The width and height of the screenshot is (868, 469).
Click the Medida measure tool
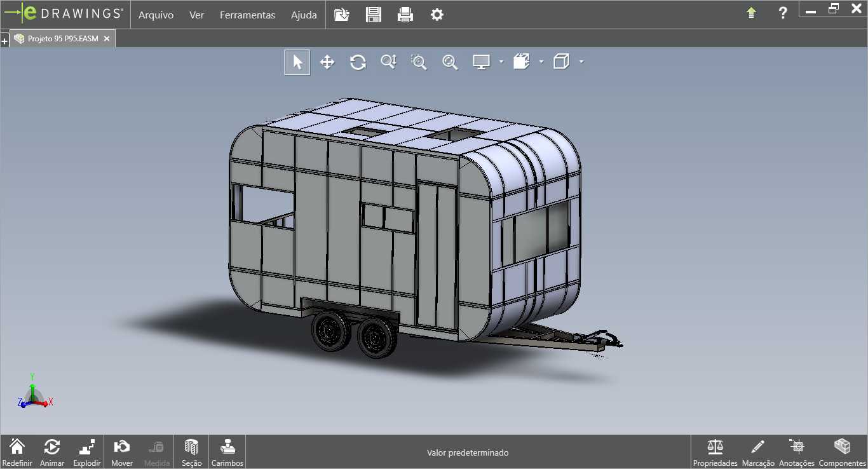pyautogui.click(x=157, y=452)
